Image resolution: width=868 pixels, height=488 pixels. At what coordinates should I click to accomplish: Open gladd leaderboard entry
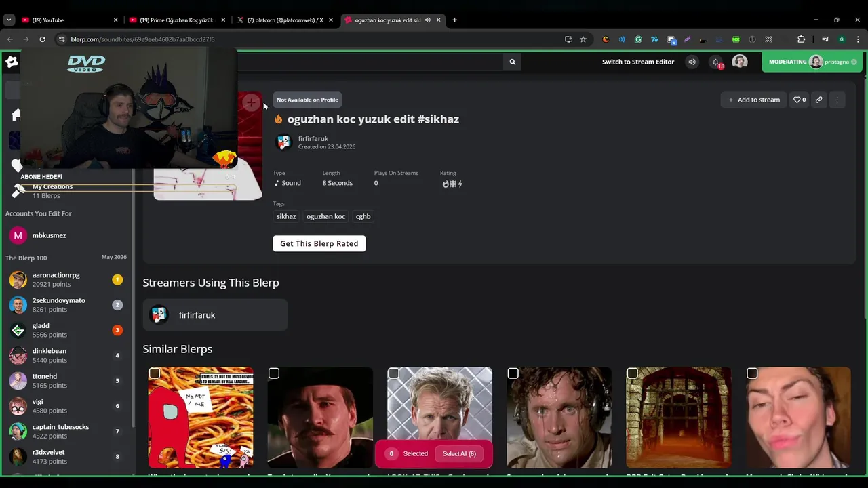68,330
